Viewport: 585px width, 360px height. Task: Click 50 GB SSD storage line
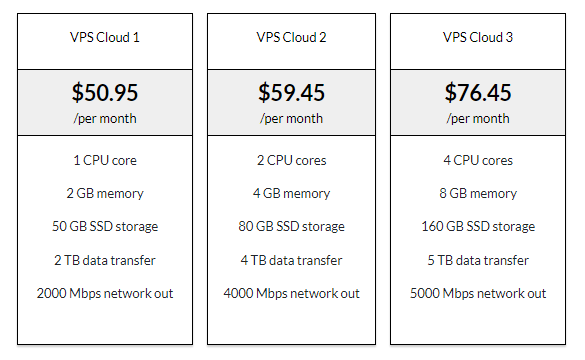105,226
